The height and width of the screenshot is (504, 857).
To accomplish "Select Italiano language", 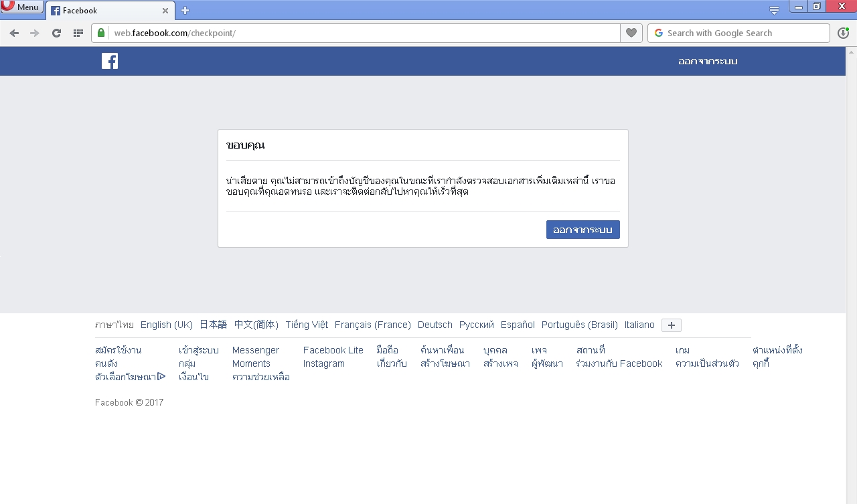I will [639, 325].
